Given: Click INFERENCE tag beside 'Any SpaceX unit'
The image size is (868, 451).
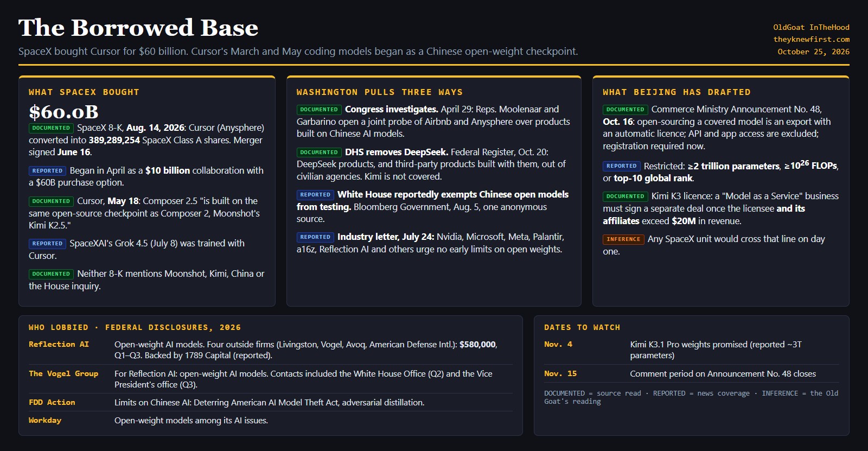Looking at the screenshot, I should pos(623,239).
